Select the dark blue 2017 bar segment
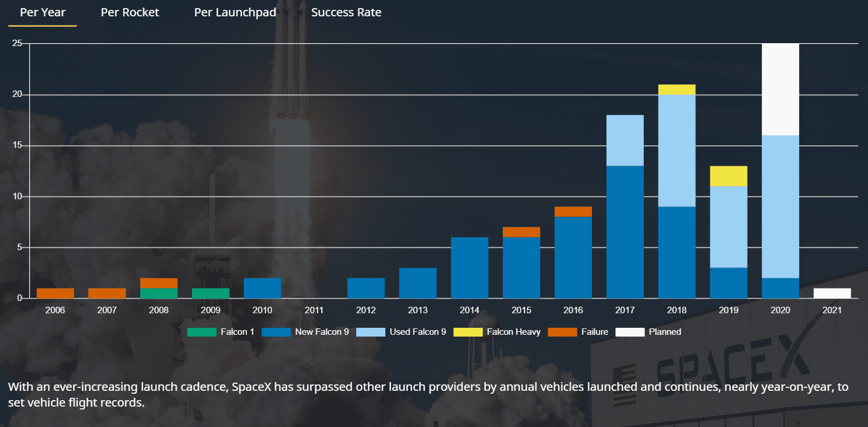 625,232
